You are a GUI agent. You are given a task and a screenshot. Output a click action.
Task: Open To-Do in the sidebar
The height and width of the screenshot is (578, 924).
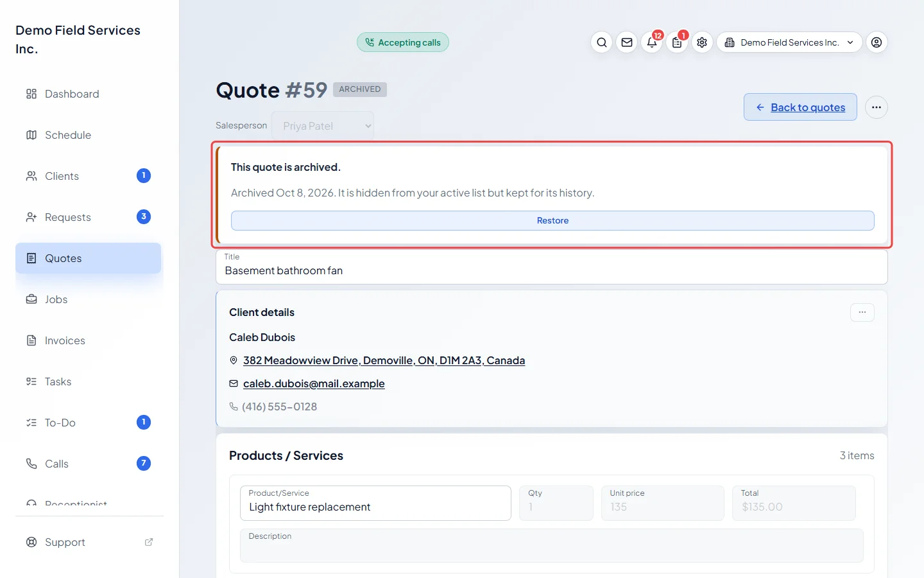pos(88,423)
